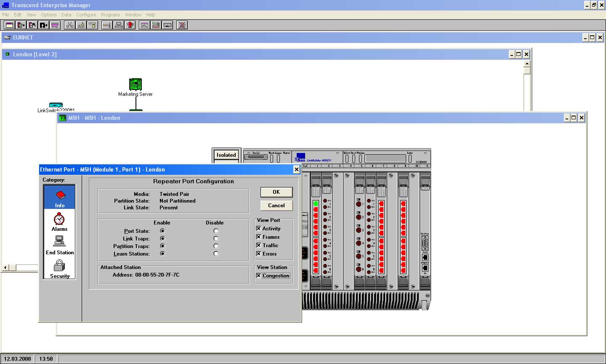Enable Port State radio button
The height and width of the screenshot is (364, 606).
pos(162,231)
